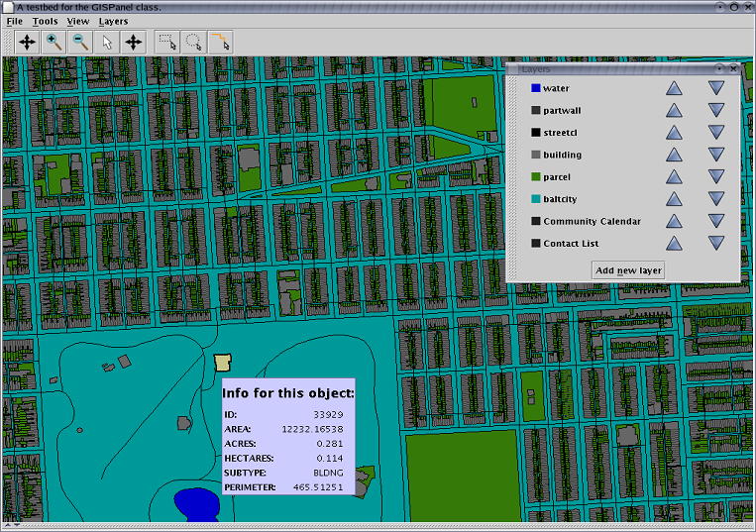Click the blue water layer color swatch
The image size is (756, 532).
pos(535,88)
